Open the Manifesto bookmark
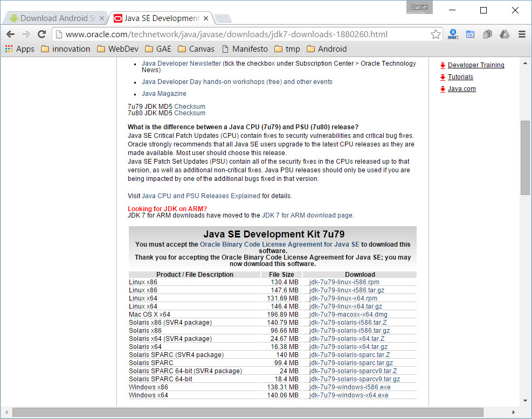Image resolution: width=532 pixels, height=419 pixels. 245,49
